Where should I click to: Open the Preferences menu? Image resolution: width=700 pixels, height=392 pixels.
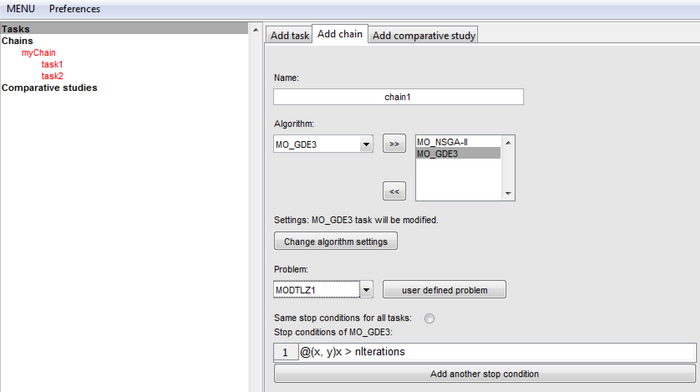(75, 9)
